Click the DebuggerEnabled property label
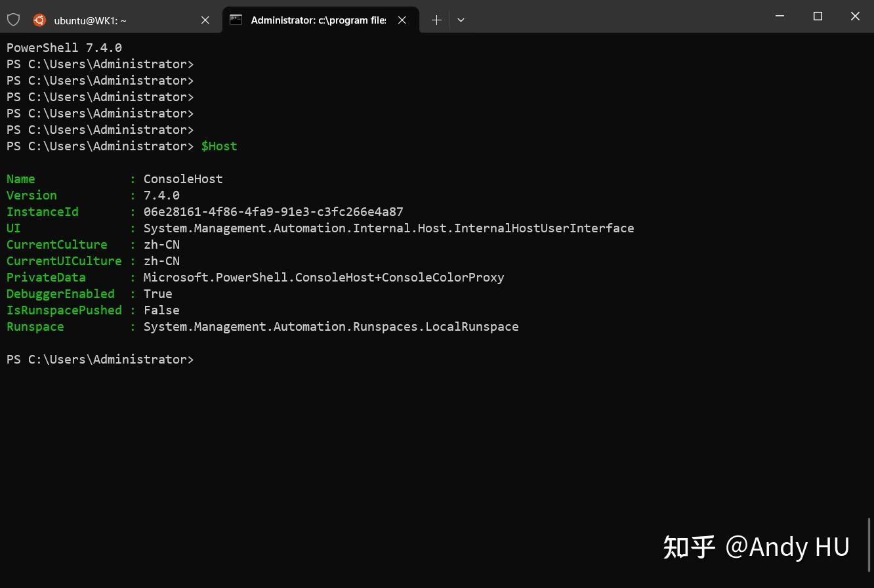The image size is (874, 588). (x=60, y=293)
